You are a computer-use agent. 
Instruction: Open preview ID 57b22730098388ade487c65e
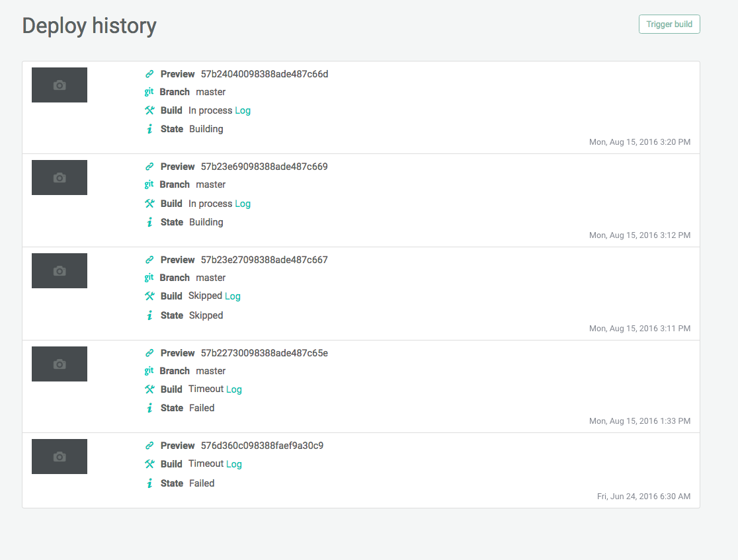(264, 353)
